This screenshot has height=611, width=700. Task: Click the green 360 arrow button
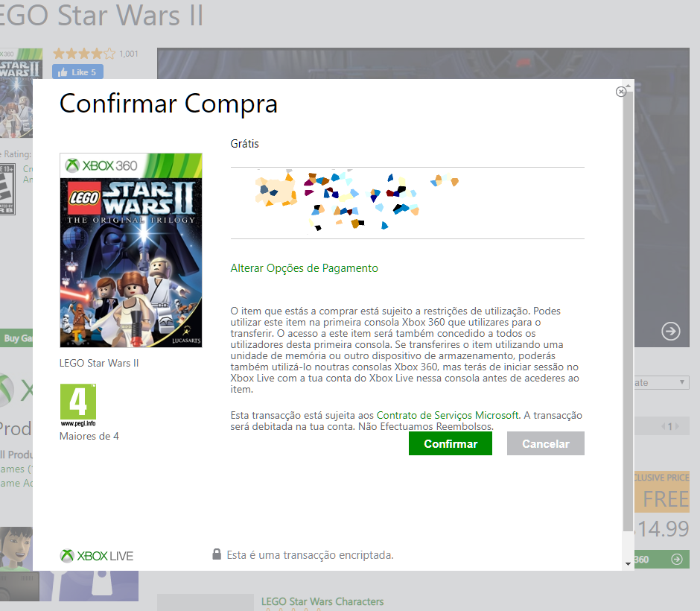click(x=661, y=559)
